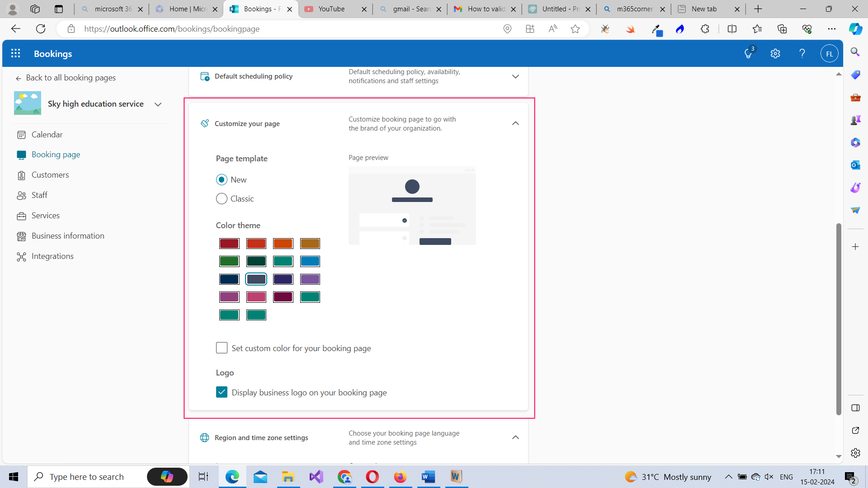The width and height of the screenshot is (868, 488).
Task: Open the Booking page section
Action: 55,154
